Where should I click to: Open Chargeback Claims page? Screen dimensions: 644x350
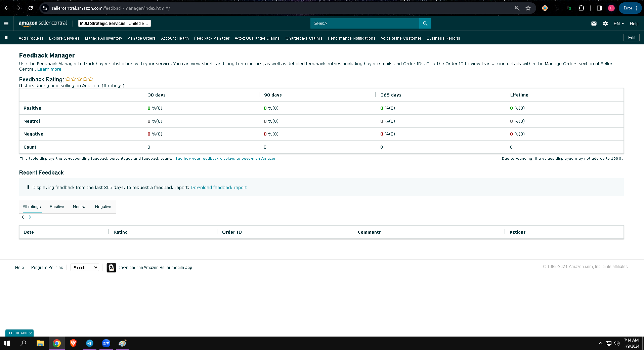[x=304, y=38]
